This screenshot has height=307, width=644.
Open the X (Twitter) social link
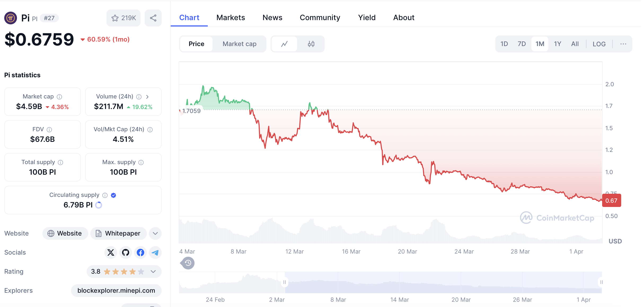pyautogui.click(x=111, y=252)
